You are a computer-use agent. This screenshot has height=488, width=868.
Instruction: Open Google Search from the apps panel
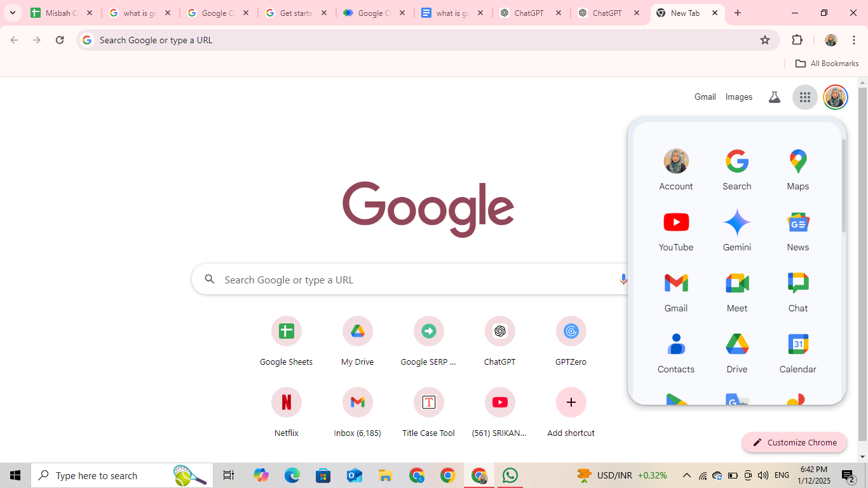pyautogui.click(x=737, y=169)
